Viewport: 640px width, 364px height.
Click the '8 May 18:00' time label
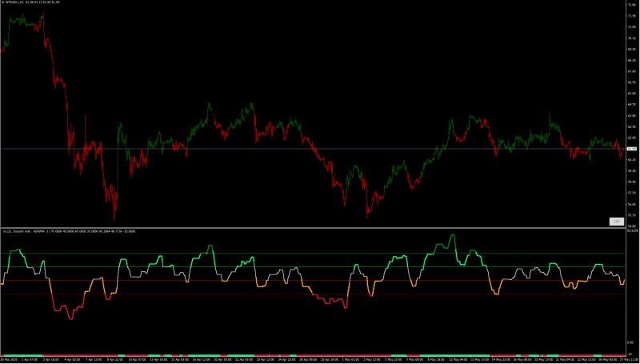(x=435, y=359)
